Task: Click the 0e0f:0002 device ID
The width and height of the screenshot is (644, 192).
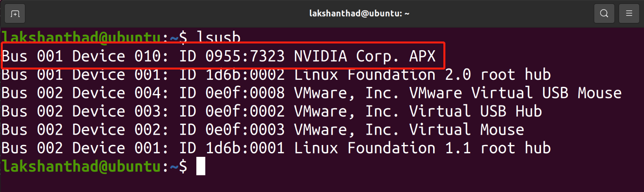Action: (x=245, y=111)
